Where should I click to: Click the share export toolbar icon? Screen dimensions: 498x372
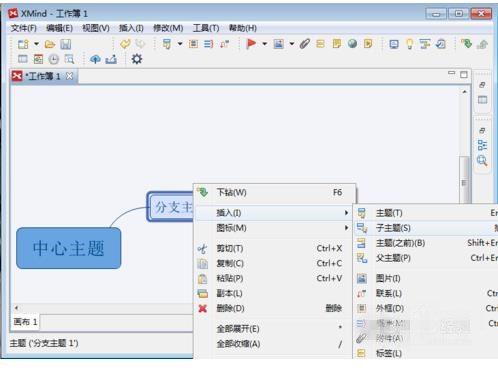point(111,59)
